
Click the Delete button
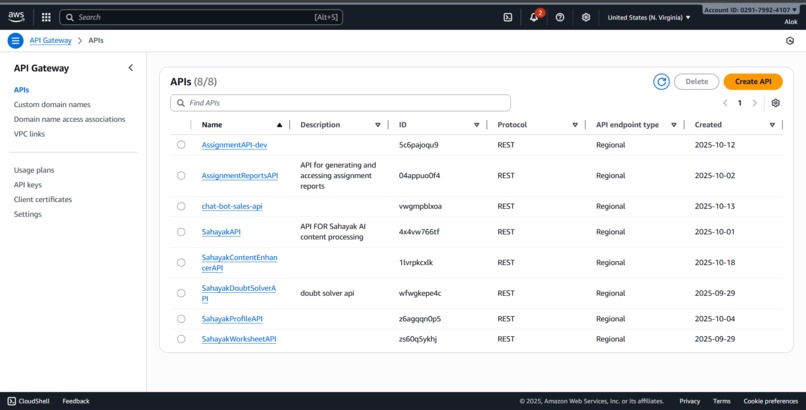[x=697, y=81]
